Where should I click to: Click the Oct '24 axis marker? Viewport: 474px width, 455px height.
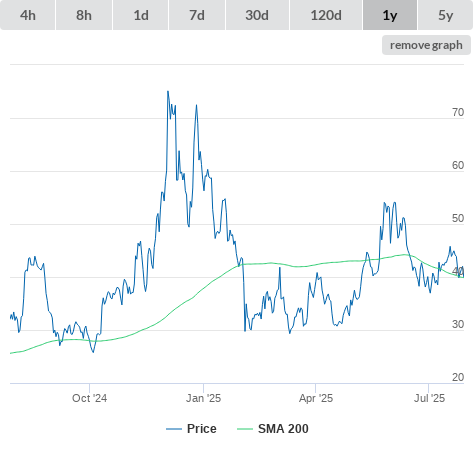tap(89, 398)
